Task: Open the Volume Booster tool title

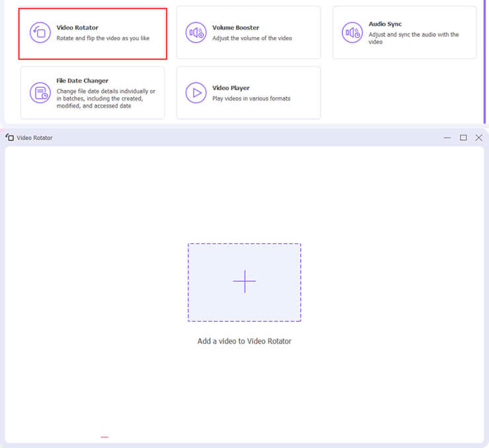Action: pos(236,28)
